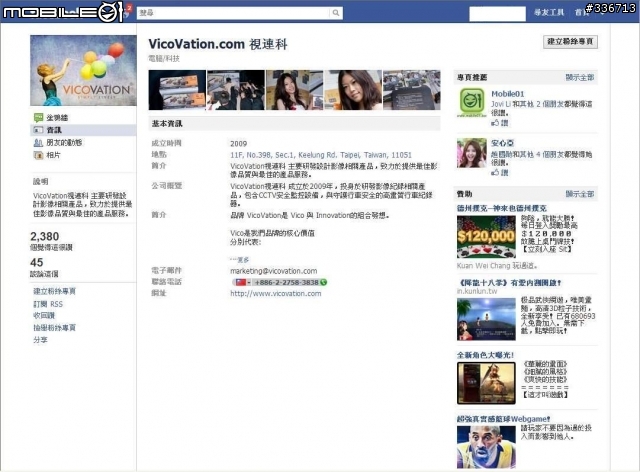Click 建立粉絲專頁 link in left sidebar

(54, 292)
